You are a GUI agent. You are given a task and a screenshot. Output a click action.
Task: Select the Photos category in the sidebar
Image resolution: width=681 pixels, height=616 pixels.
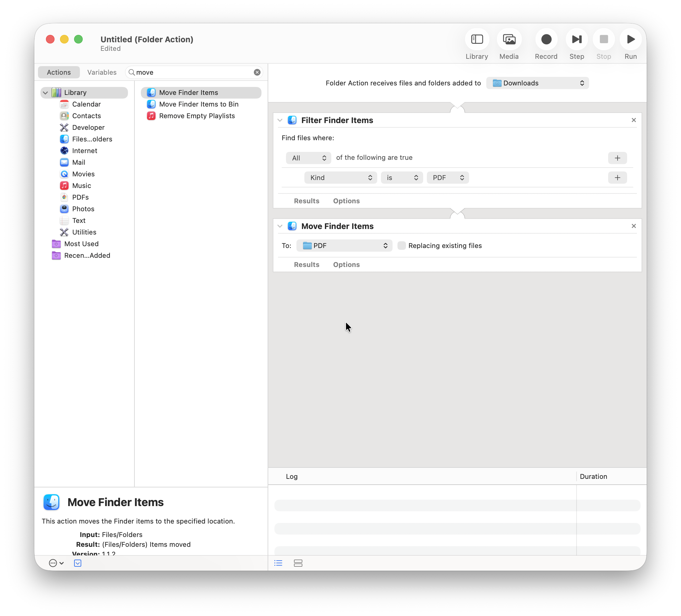coord(83,209)
